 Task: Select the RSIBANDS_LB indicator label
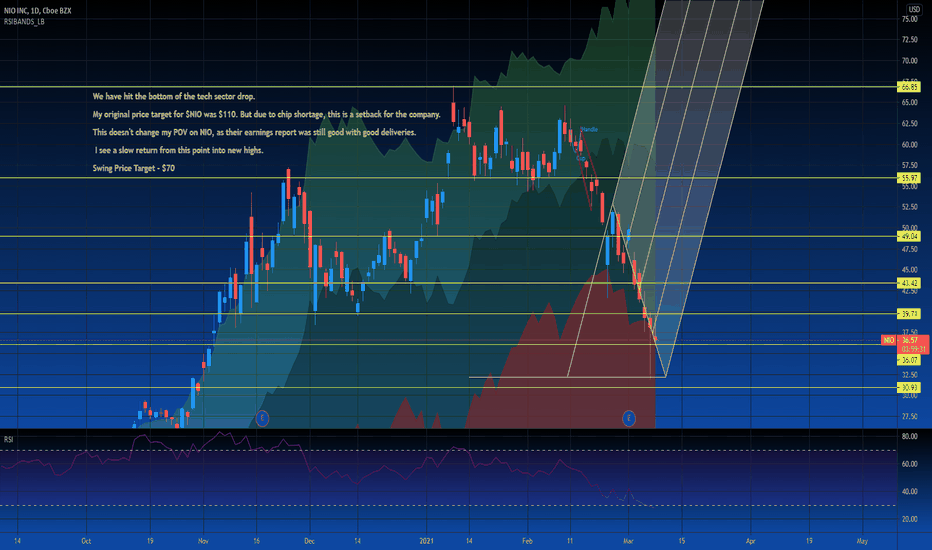[24, 21]
